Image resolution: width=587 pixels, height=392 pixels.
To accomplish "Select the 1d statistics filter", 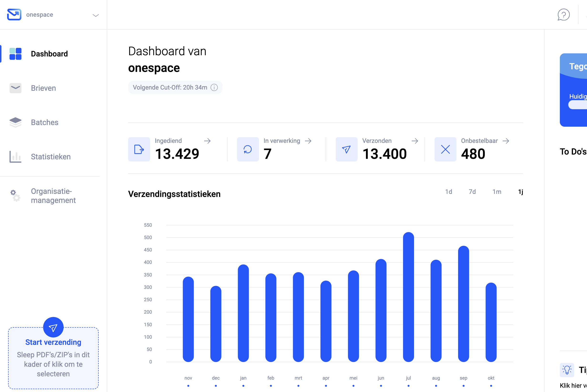I will point(449,192).
